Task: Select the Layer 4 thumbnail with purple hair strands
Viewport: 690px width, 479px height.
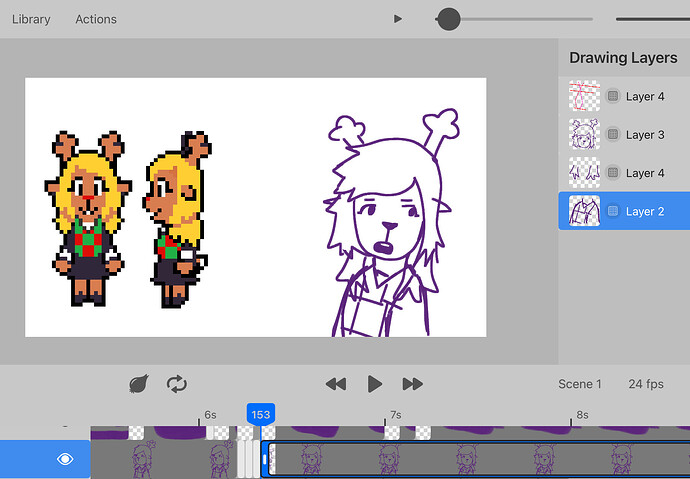Action: point(584,173)
